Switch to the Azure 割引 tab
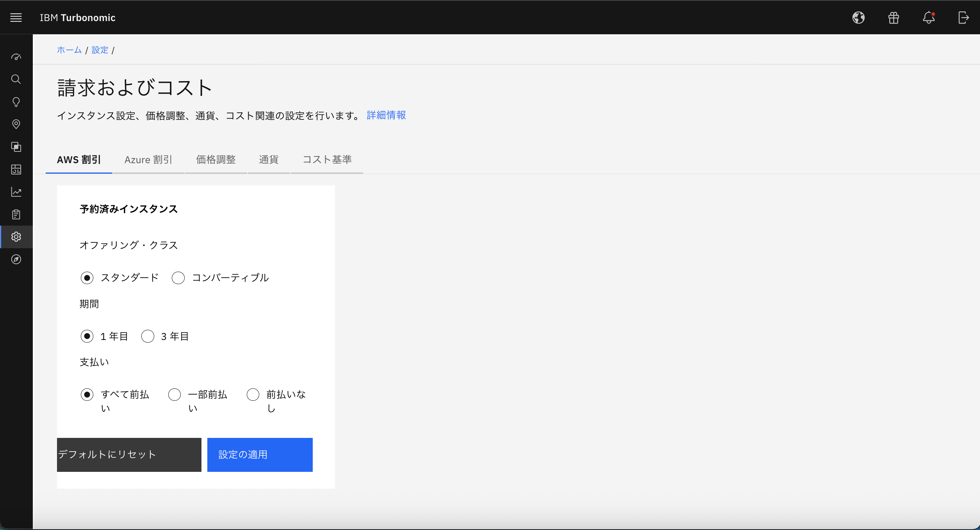 tap(148, 160)
